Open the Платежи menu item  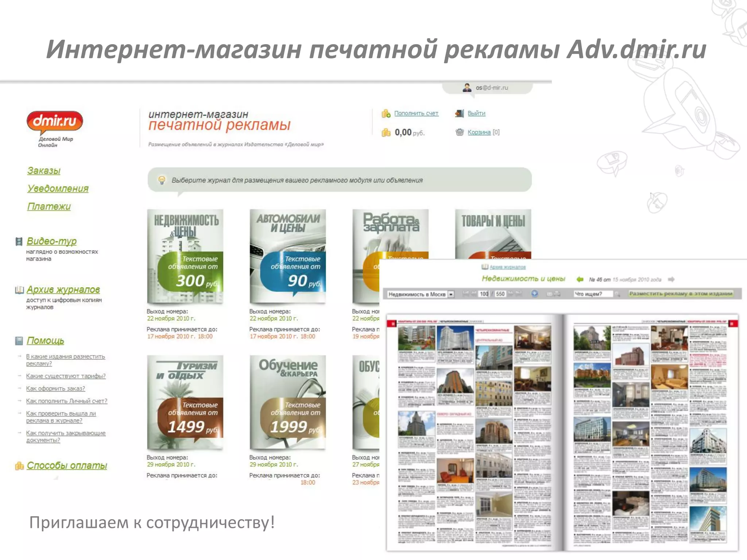click(49, 206)
